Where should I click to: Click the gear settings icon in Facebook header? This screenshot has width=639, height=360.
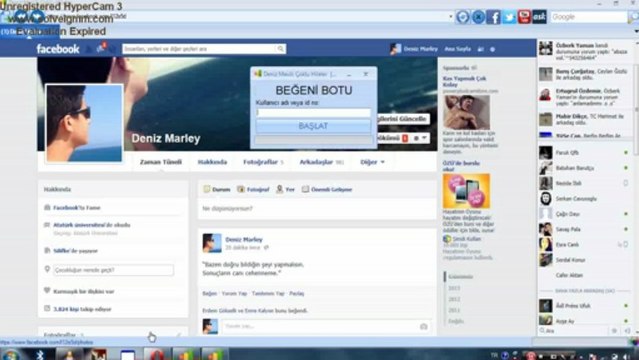[492, 49]
